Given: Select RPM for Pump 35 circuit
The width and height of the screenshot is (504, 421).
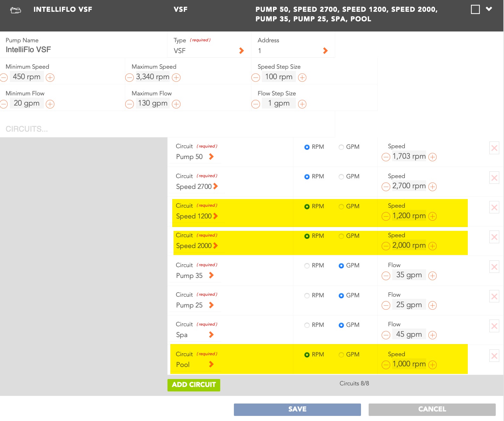Looking at the screenshot, I should [307, 266].
